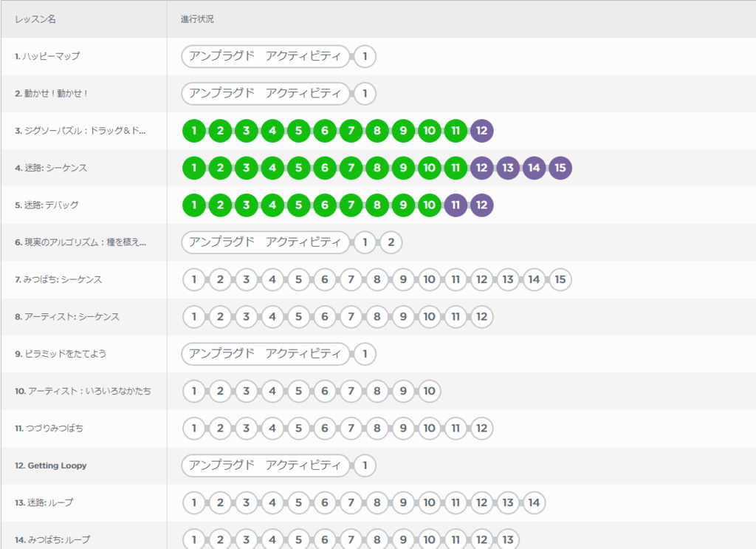Select lesson name 13. 迷路: ループ
This screenshot has height=549, width=756.
tap(44, 502)
